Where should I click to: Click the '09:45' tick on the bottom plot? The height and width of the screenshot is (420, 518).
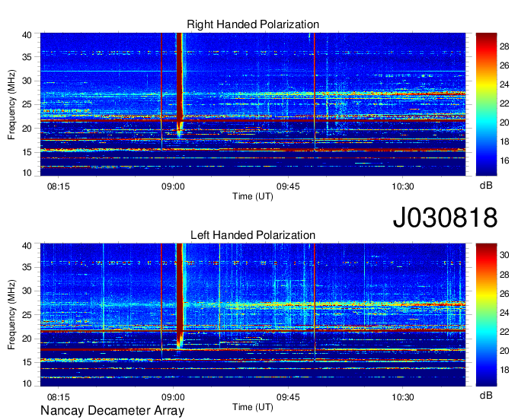pos(288,397)
